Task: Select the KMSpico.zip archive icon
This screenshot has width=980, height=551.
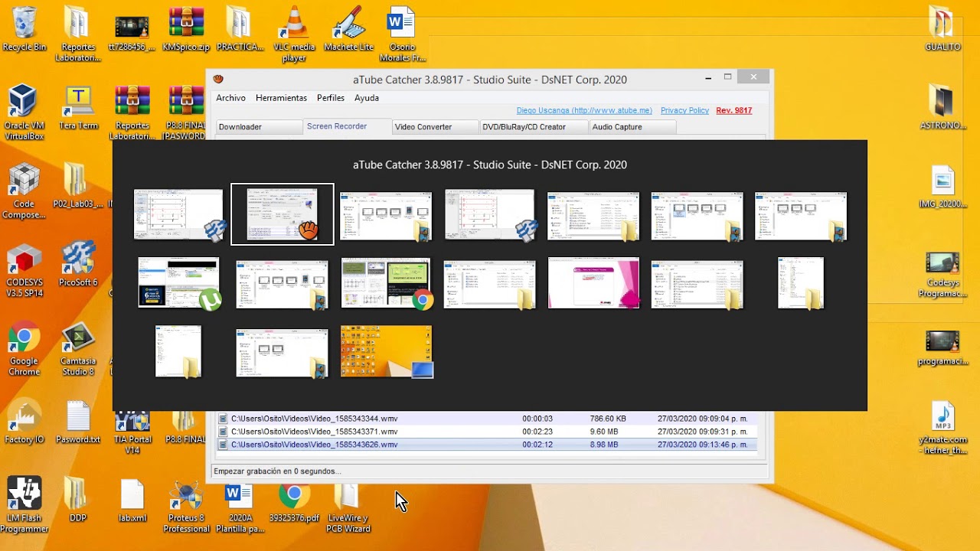Action: (186, 29)
